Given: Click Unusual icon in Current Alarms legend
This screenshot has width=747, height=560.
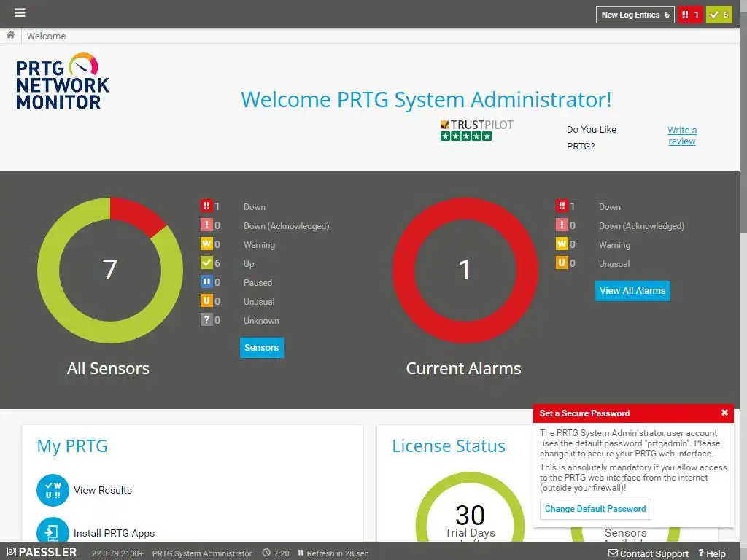Looking at the screenshot, I should (x=562, y=262).
